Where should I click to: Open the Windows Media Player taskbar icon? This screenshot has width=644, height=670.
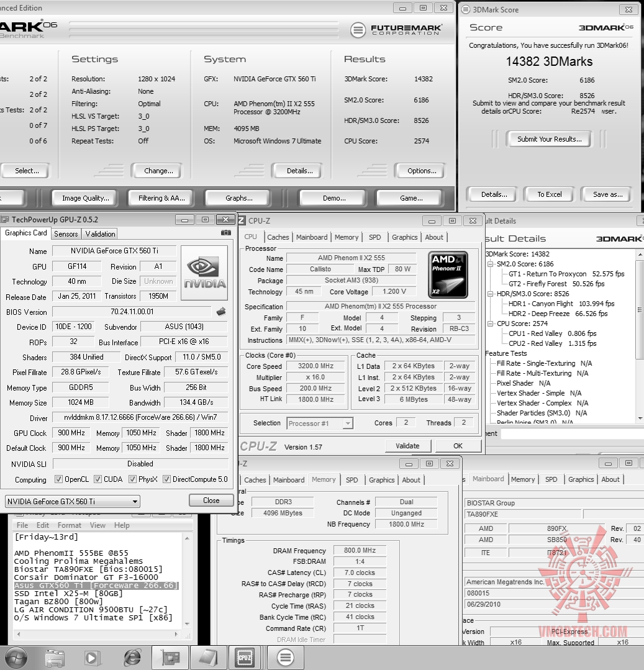pyautogui.click(x=92, y=658)
